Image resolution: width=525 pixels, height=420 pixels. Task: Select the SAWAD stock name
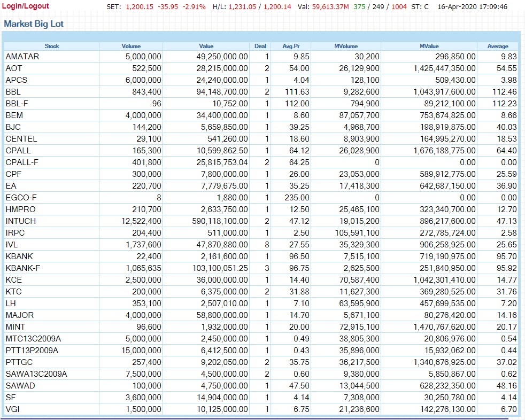(x=20, y=386)
